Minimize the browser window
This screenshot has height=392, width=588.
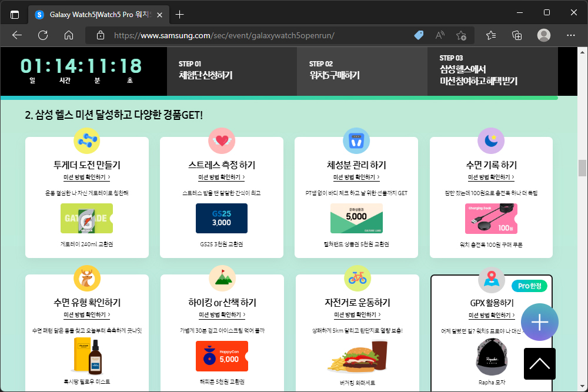520,12
